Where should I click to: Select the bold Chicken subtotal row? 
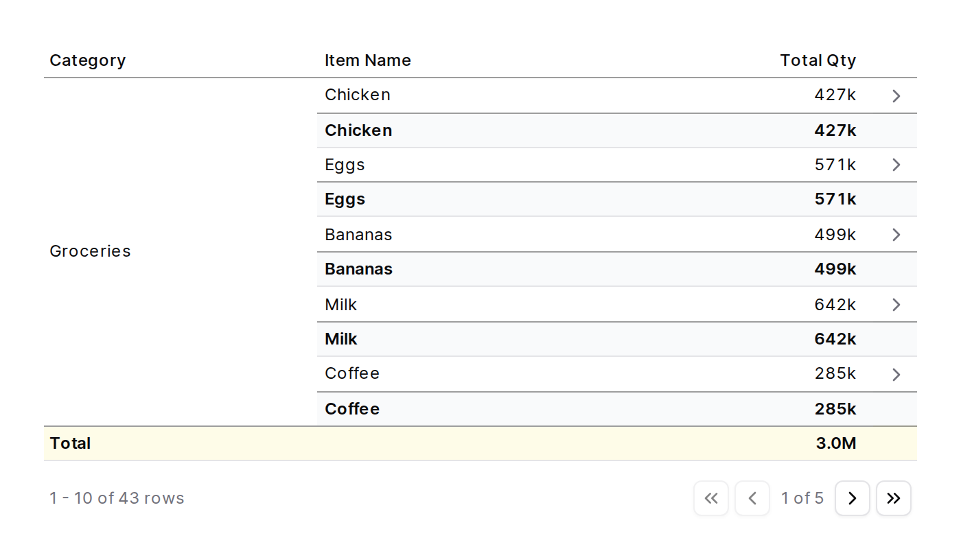point(358,130)
